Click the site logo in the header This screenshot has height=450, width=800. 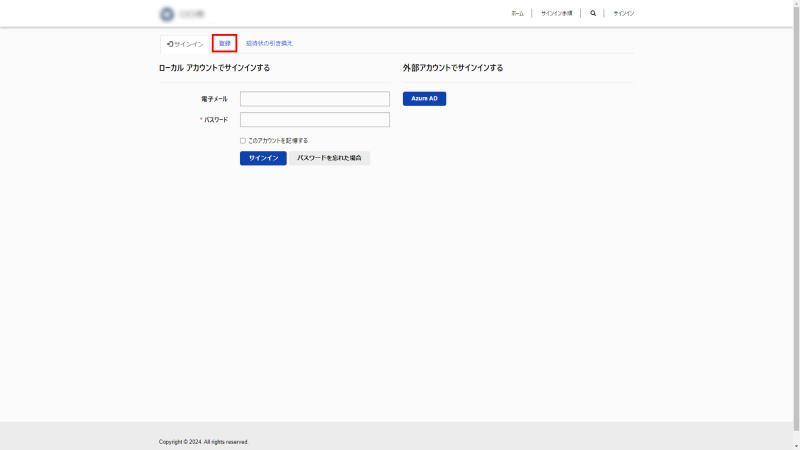point(181,14)
